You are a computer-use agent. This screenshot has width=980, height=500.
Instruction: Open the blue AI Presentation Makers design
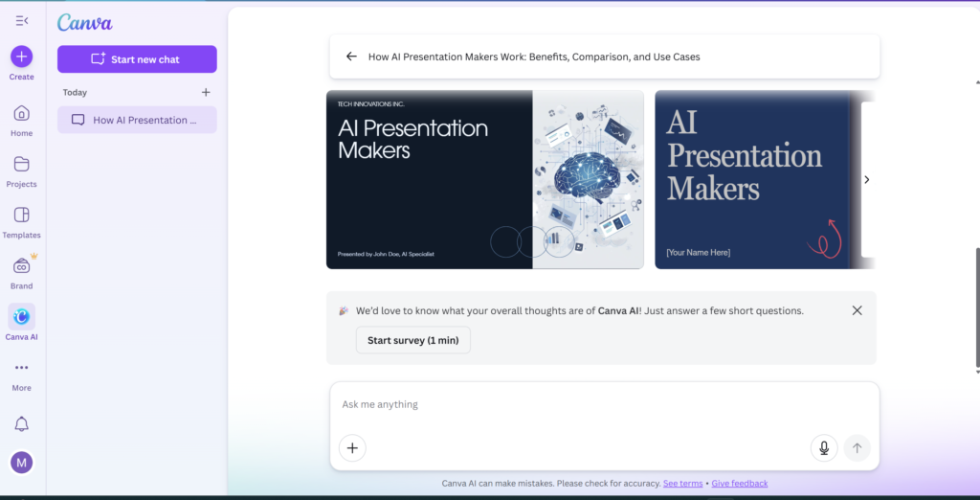click(x=752, y=180)
